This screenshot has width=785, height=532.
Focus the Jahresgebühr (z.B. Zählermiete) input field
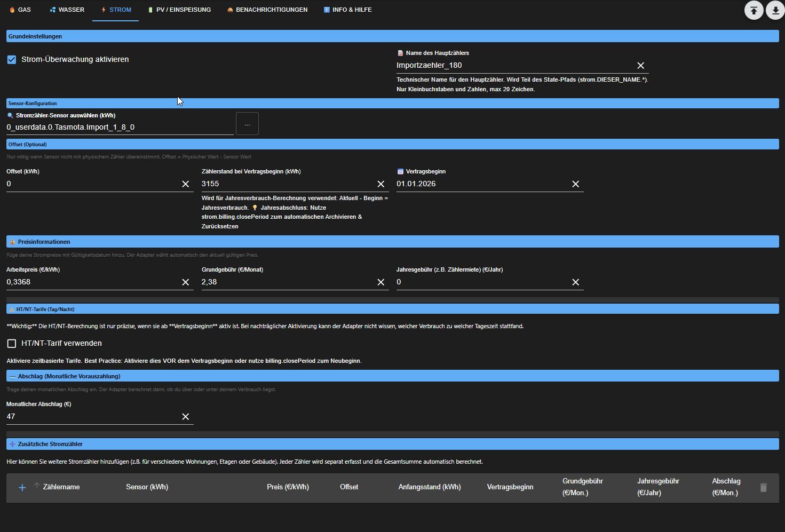coord(482,282)
